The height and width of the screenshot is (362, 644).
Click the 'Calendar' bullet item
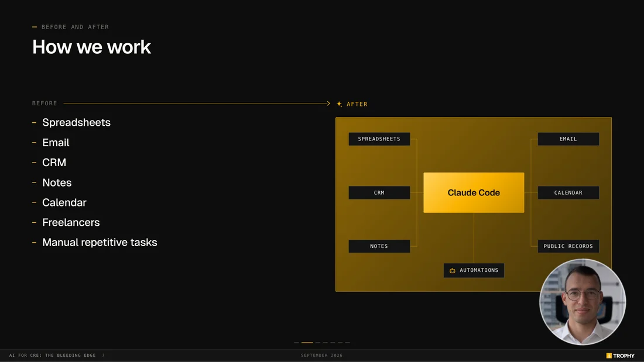[64, 202]
